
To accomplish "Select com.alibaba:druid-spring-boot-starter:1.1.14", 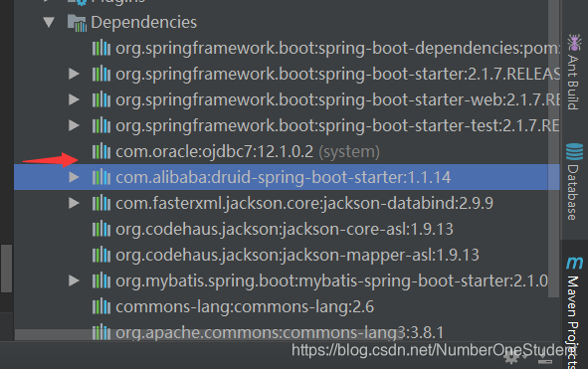I will click(284, 178).
